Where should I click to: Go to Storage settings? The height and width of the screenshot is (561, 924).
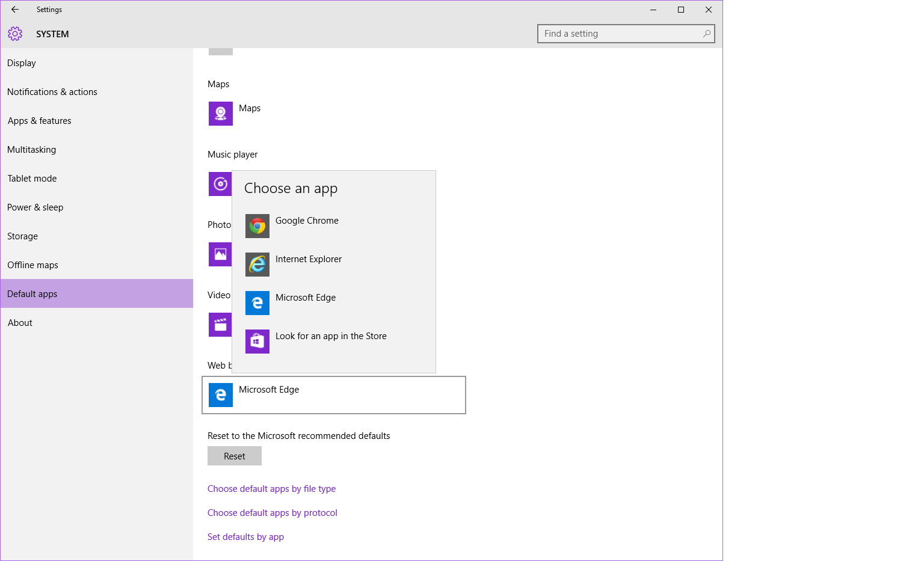pyautogui.click(x=97, y=236)
